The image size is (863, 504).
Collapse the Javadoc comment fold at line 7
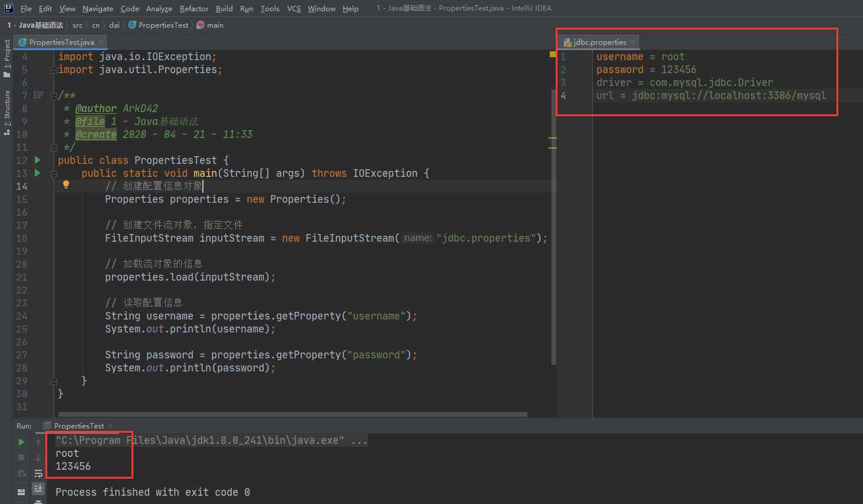[x=54, y=95]
